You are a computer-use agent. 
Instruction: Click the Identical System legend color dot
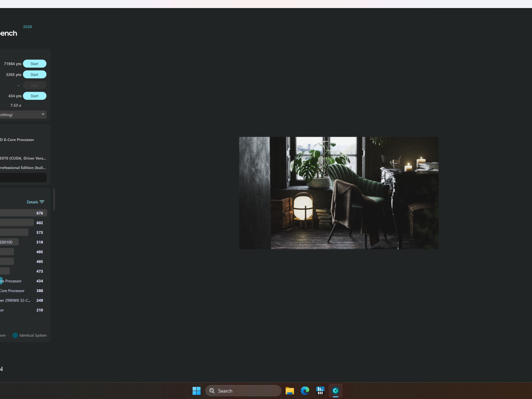pos(15,335)
